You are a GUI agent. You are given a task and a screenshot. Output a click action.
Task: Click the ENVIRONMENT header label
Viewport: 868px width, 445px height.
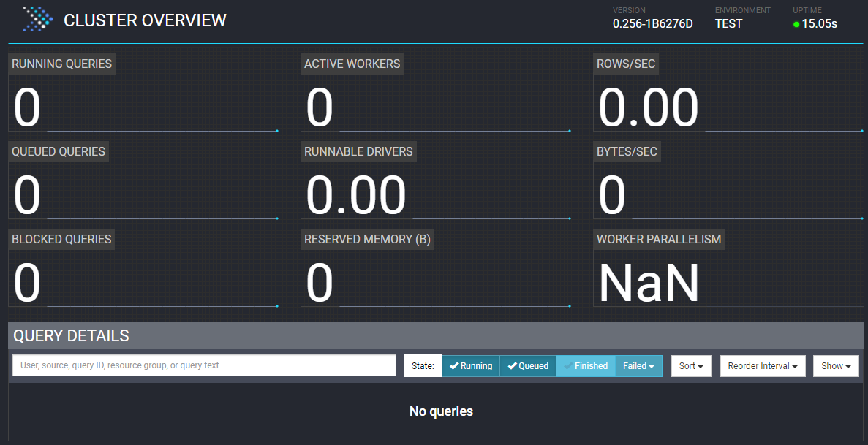pyautogui.click(x=743, y=10)
